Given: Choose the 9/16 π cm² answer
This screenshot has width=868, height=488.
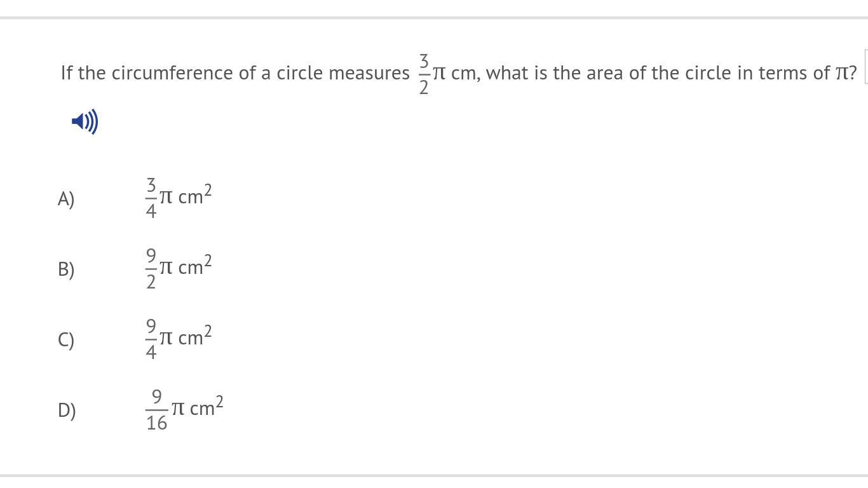Looking at the screenshot, I should (x=184, y=409).
